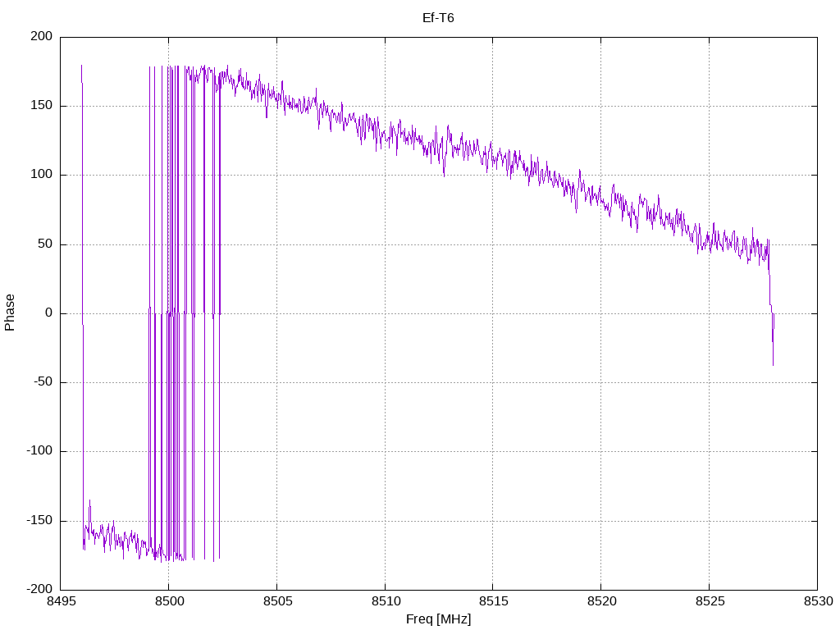Click the 200 y-axis tick label
840x630 pixels.
[42, 36]
